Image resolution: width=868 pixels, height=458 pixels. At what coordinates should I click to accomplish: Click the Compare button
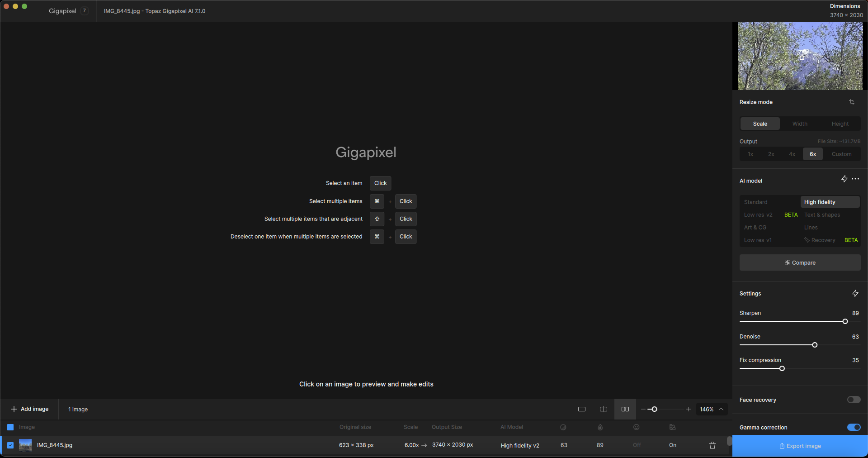pyautogui.click(x=800, y=263)
